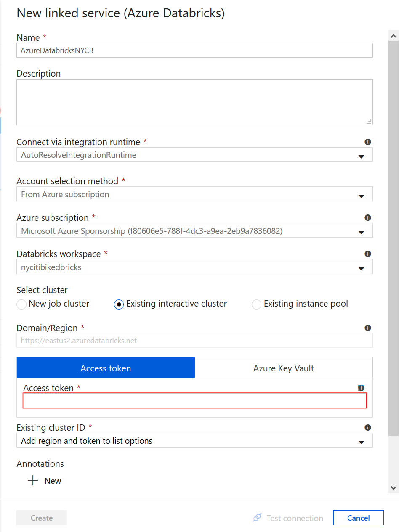Click the plus icon to add an annotation
399x532 pixels.
[x=33, y=480]
